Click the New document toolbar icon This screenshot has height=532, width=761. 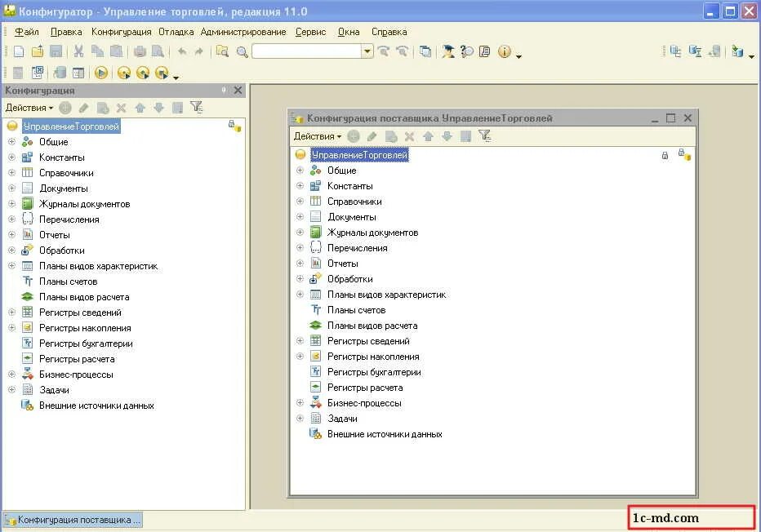coord(19,51)
